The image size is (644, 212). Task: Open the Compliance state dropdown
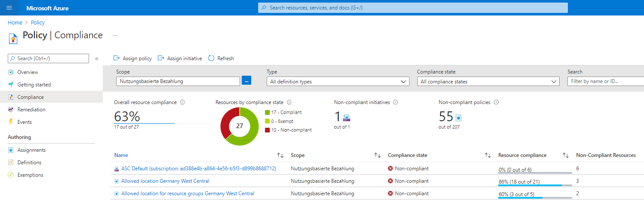[x=488, y=81]
